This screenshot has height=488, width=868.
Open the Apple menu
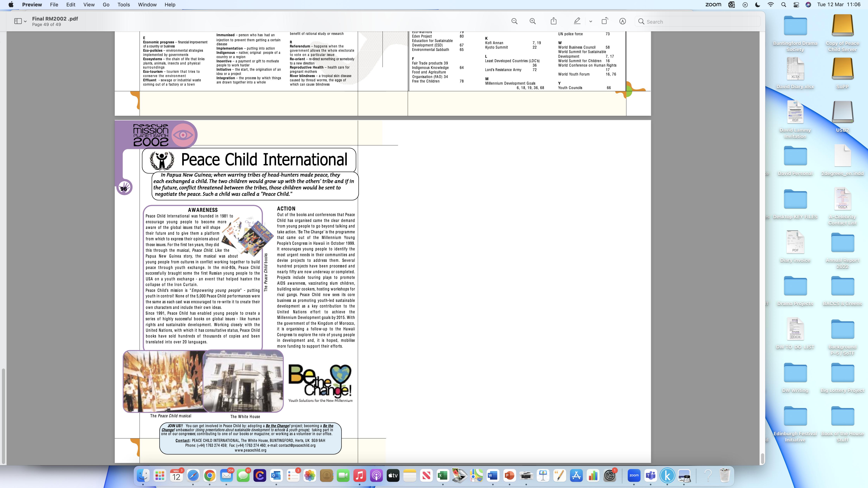click(11, 5)
